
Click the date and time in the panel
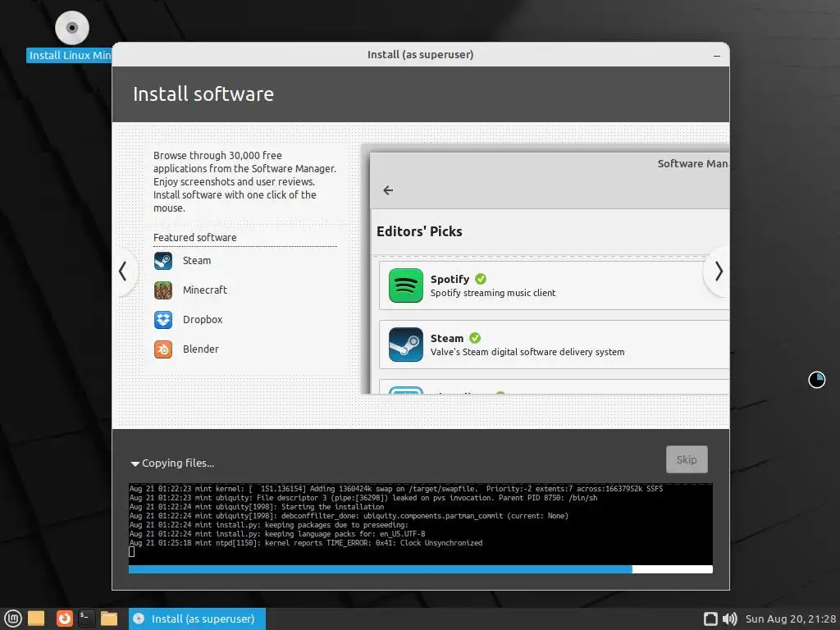click(791, 619)
